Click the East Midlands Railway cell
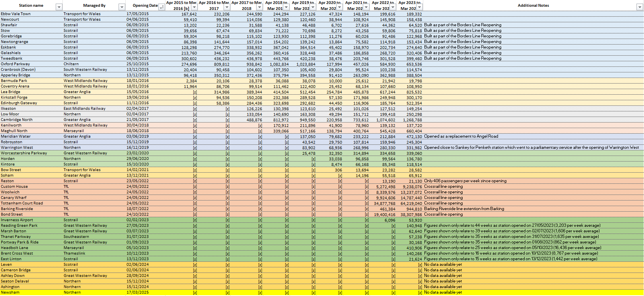The image size is (644, 296). tap(84, 109)
